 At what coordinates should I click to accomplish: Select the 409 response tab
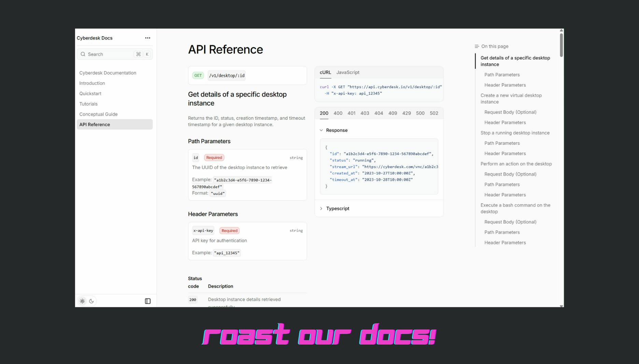coord(393,113)
